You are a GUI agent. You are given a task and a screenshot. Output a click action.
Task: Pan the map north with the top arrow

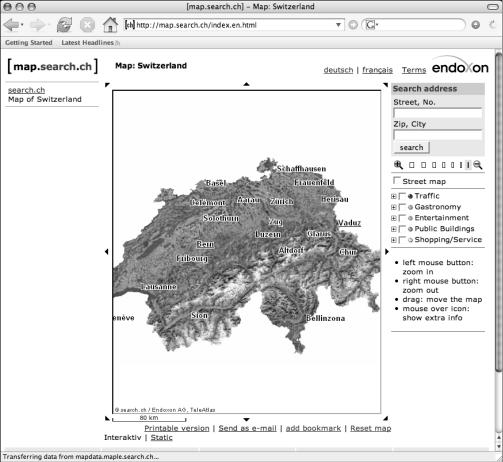click(x=246, y=84)
